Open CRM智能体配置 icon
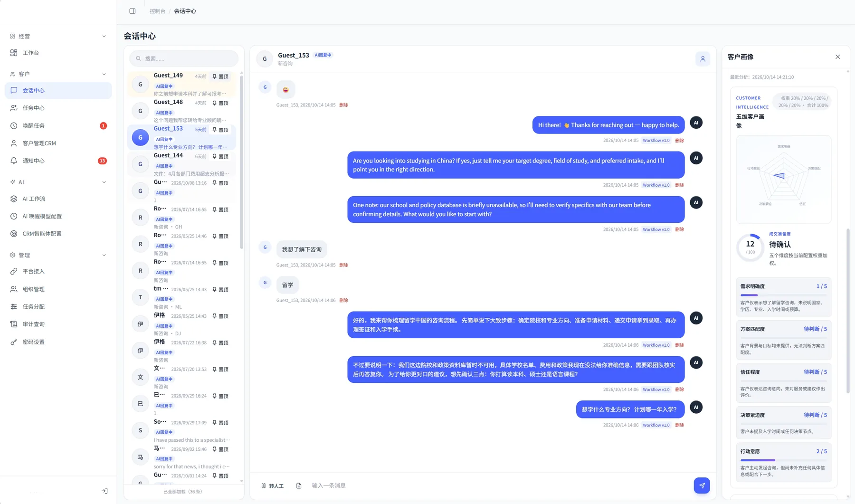The height and width of the screenshot is (504, 855). click(14, 234)
